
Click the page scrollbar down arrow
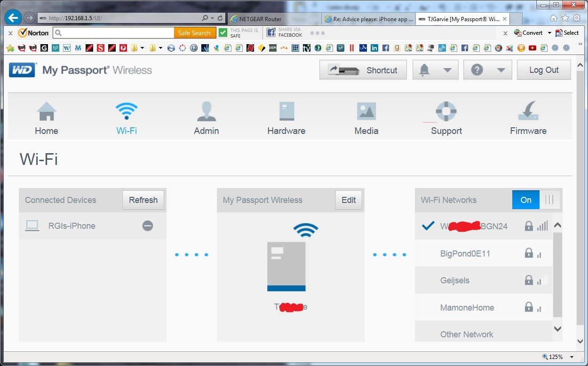[580, 342]
